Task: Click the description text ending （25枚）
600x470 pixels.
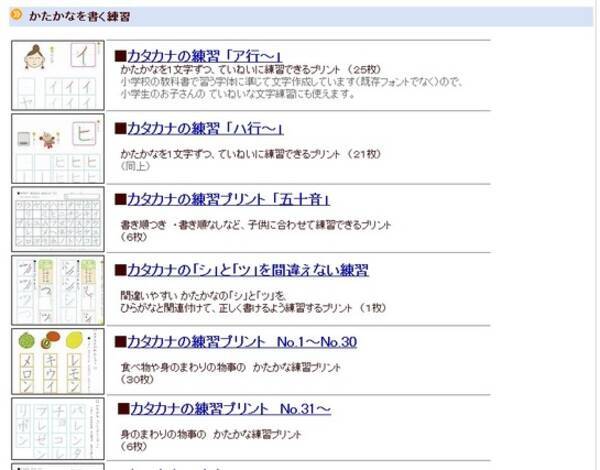Action: point(251,70)
